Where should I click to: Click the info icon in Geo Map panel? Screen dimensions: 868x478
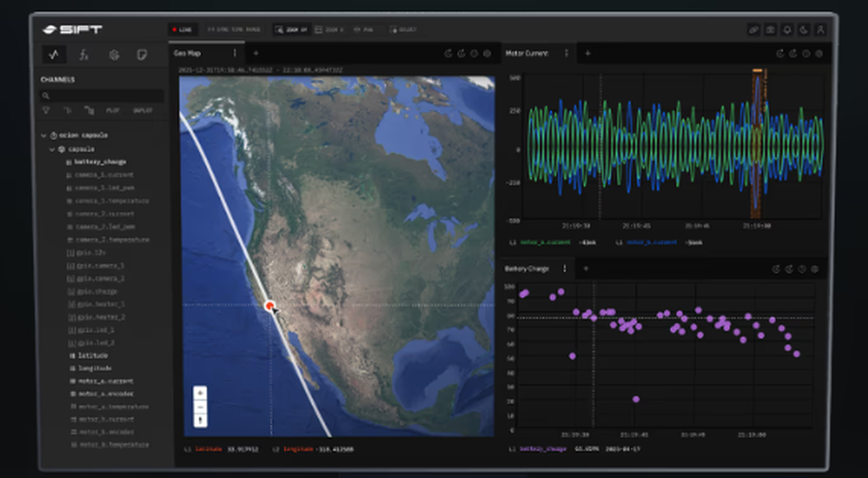(474, 54)
